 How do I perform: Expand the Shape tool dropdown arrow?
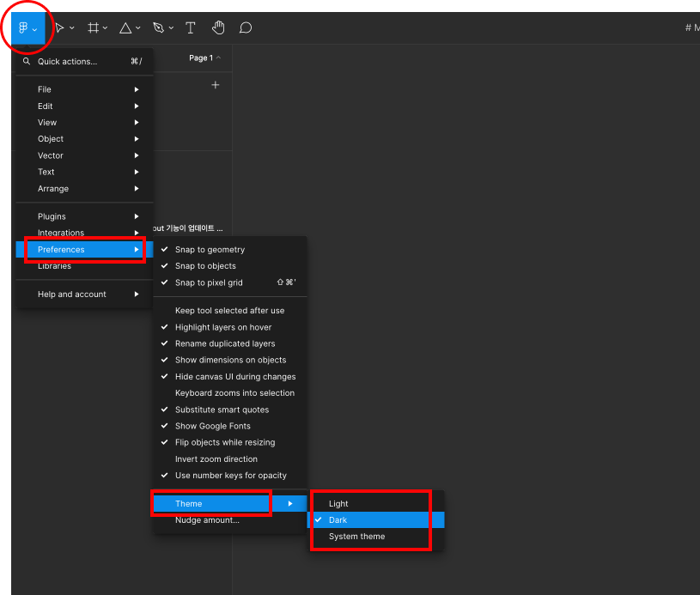[137, 27]
